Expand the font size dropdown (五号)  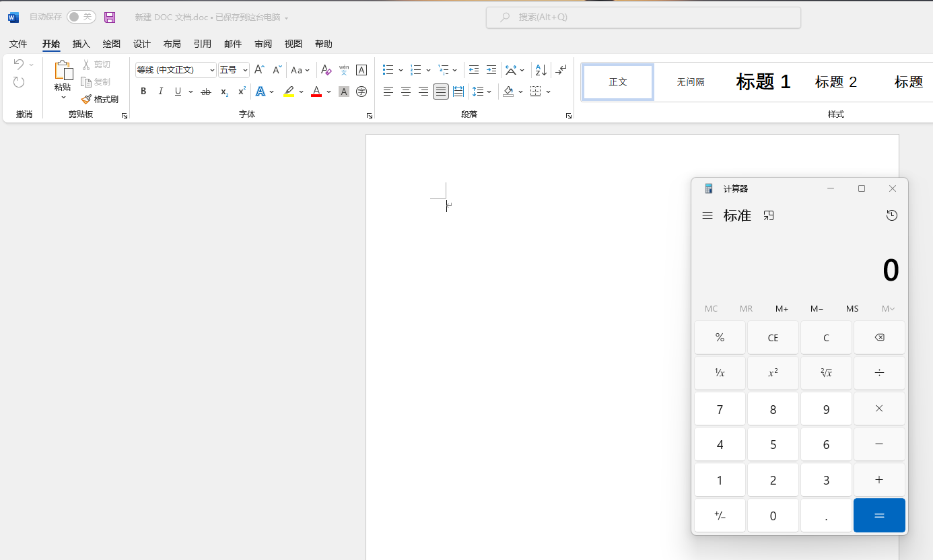click(245, 70)
